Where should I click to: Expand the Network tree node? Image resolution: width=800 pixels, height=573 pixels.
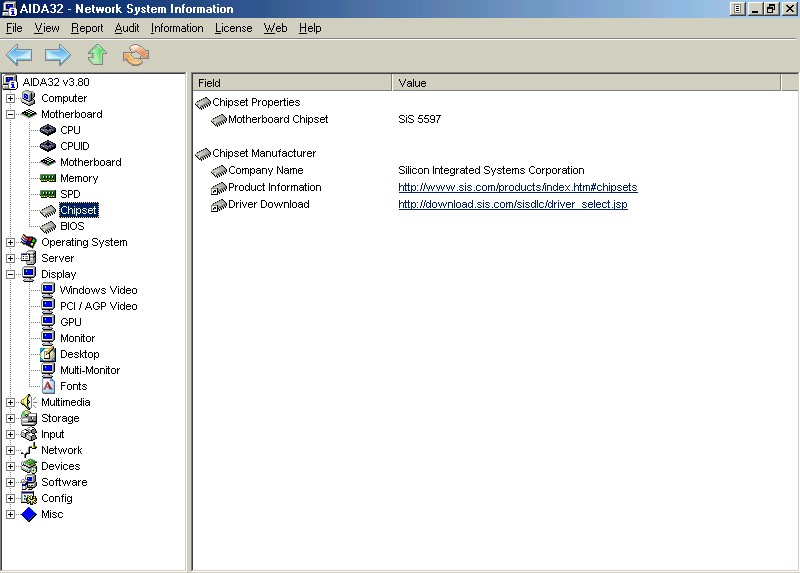10,451
